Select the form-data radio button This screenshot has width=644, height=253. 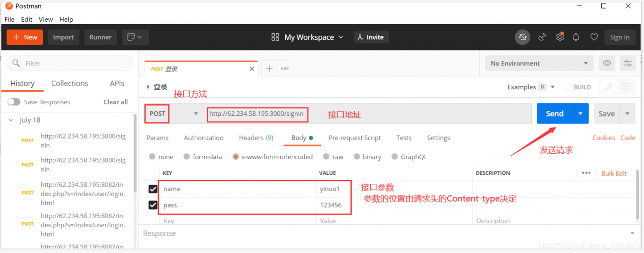point(187,157)
